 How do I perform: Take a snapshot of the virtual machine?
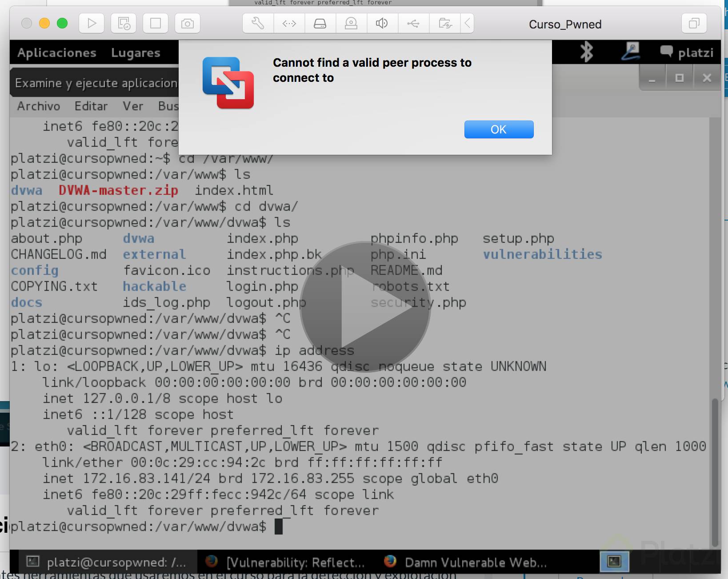[124, 23]
